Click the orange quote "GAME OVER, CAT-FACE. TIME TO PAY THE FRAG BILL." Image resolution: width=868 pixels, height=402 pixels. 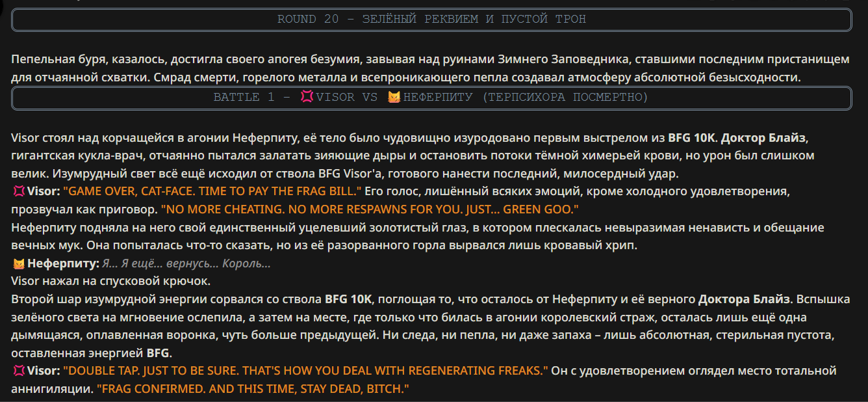click(x=212, y=191)
